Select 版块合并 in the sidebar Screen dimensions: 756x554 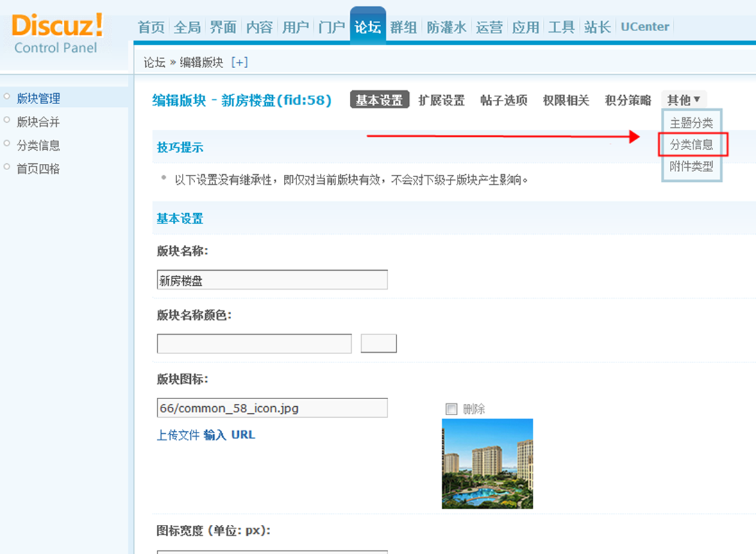coord(39,122)
